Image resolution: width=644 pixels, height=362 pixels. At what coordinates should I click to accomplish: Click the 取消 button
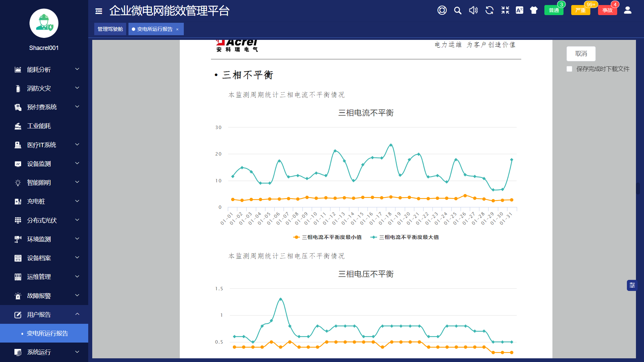point(581,54)
